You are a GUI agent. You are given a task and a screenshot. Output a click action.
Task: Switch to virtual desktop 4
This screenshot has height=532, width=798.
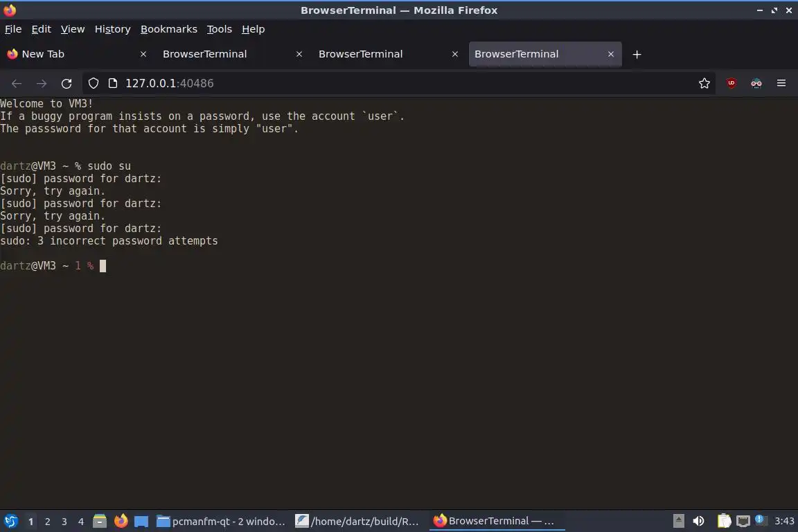pyautogui.click(x=81, y=522)
